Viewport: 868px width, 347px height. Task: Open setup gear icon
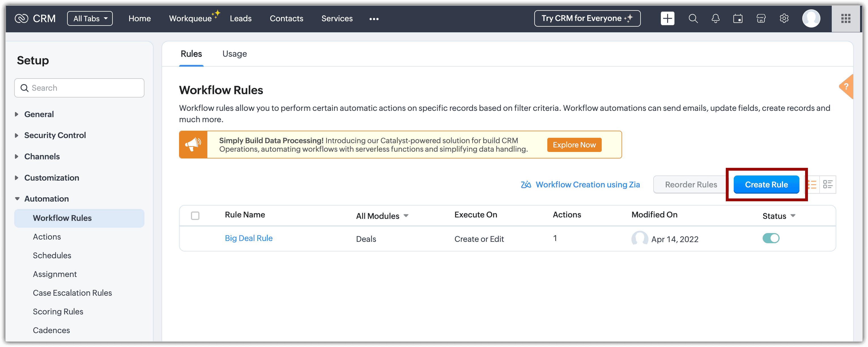coord(784,18)
